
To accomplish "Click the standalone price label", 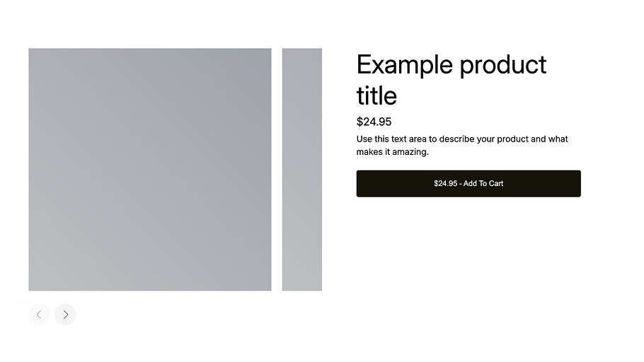I will (x=374, y=122).
